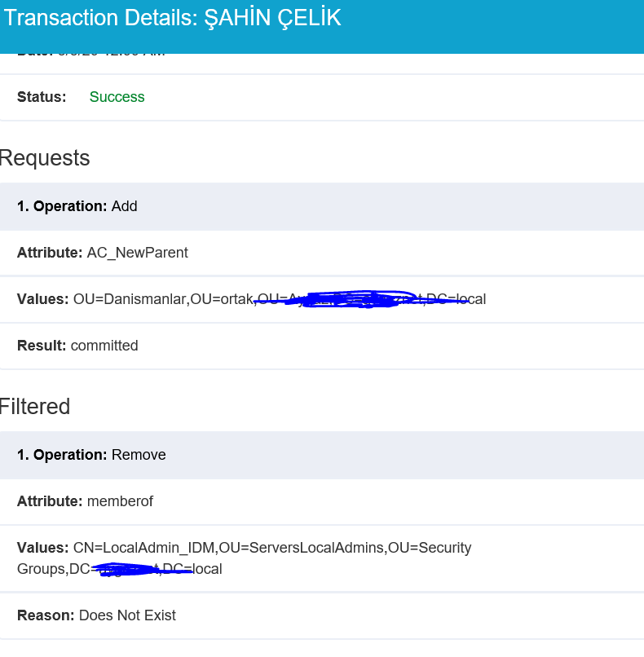This screenshot has height=657, width=644.
Task: Click the Transaction Details header title
Action: click(172, 19)
